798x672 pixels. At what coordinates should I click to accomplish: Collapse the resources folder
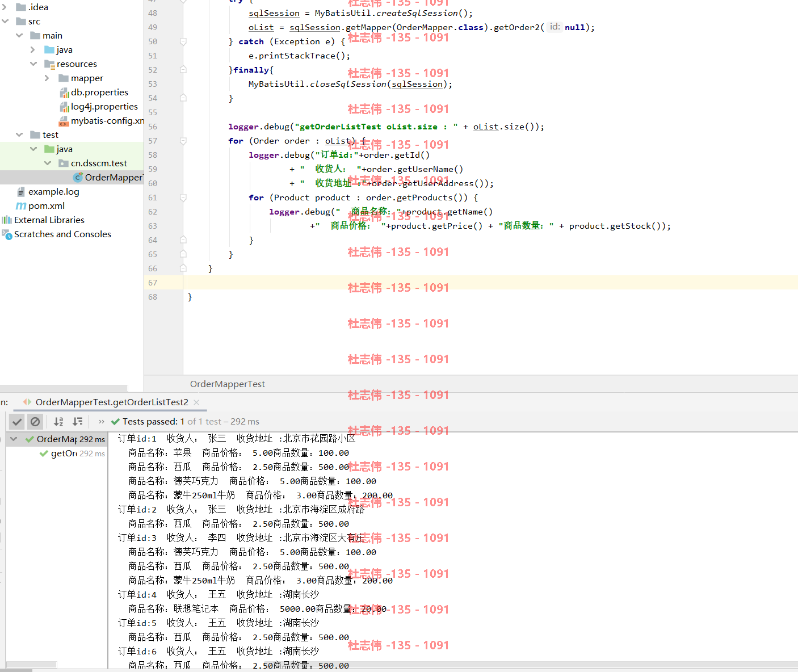(x=33, y=64)
